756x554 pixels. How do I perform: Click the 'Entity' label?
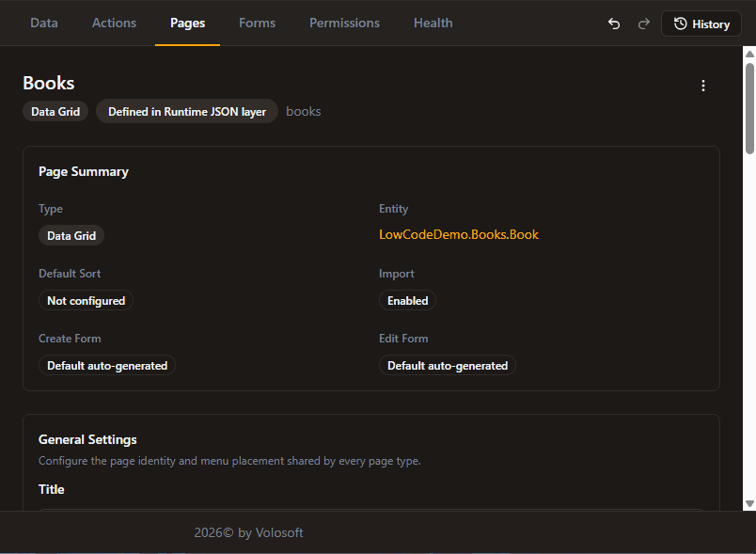tap(393, 209)
